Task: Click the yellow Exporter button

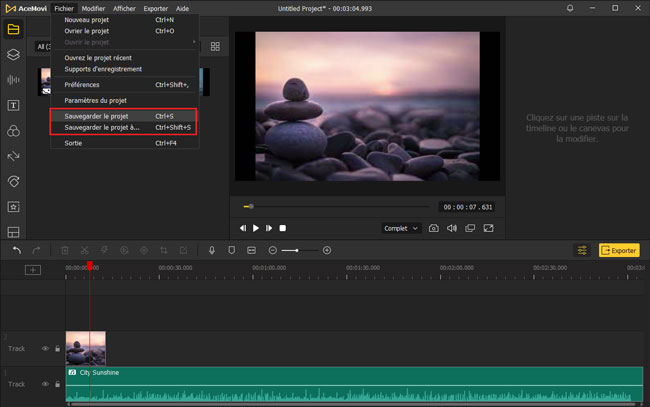Action: tap(618, 250)
